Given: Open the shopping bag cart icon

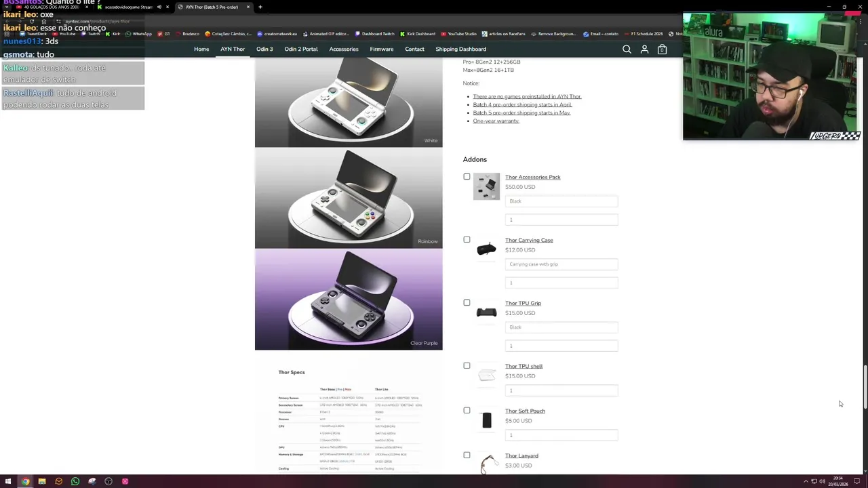Looking at the screenshot, I should click(x=662, y=49).
